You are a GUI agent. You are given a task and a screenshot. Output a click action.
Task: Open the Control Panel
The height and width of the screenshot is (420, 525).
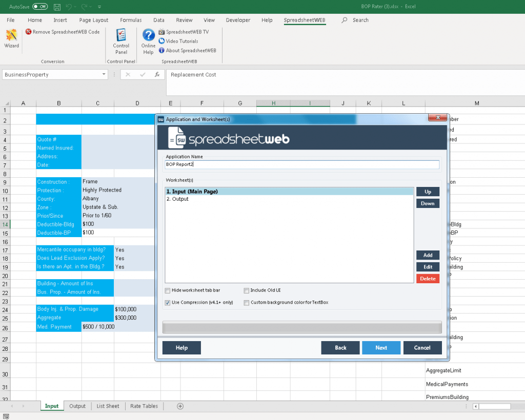click(121, 41)
